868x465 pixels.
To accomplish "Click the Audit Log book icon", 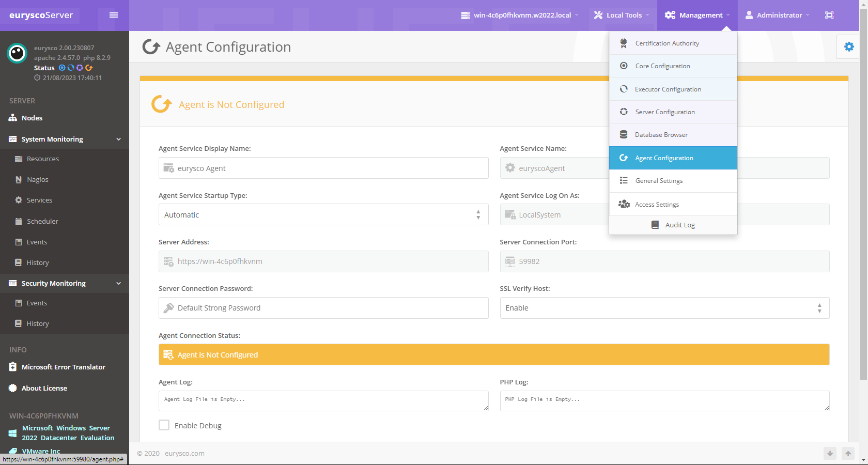I will click(x=655, y=225).
